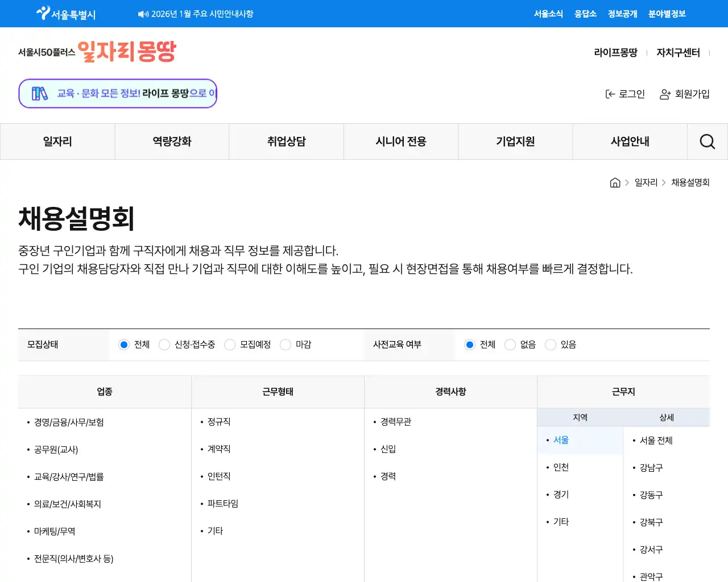Switch to the 상세 tab in 근무지

click(667, 417)
